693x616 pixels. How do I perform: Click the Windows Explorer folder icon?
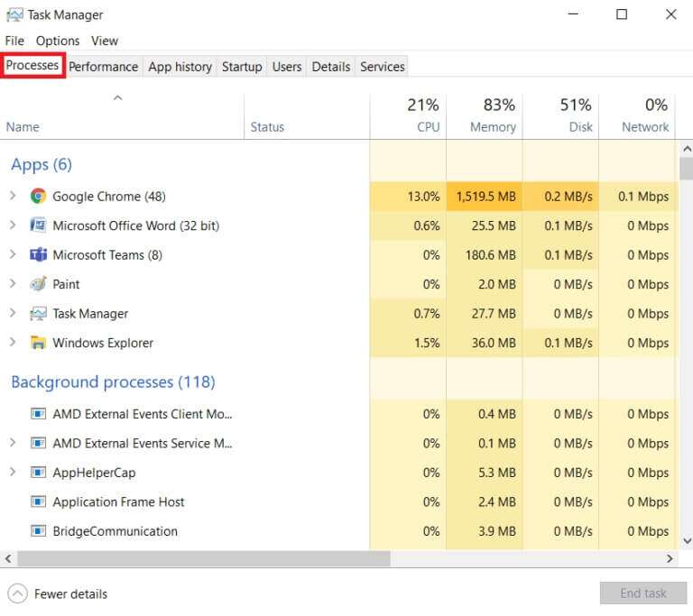(38, 343)
